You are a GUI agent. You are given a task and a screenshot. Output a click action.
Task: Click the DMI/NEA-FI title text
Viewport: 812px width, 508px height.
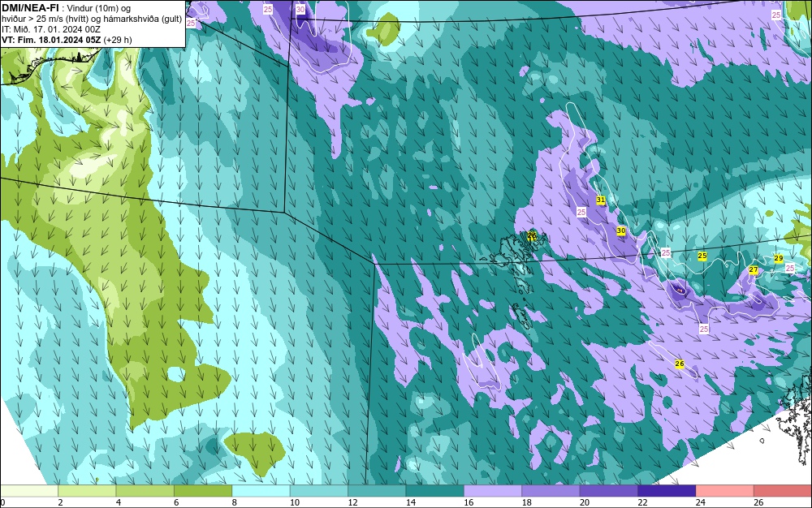click(x=30, y=8)
